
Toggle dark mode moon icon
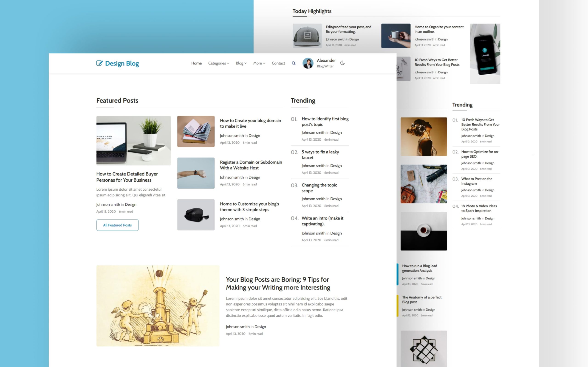(342, 63)
